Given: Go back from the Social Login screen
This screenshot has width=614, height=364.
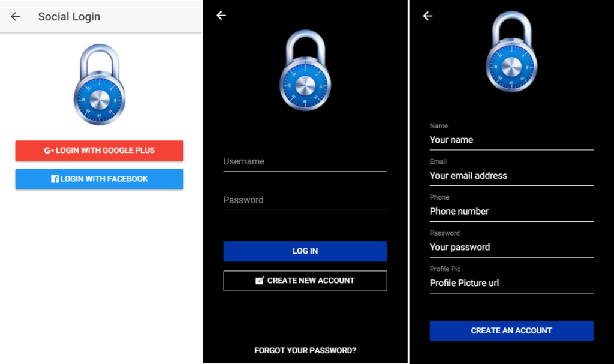Looking at the screenshot, I should 15,16.
